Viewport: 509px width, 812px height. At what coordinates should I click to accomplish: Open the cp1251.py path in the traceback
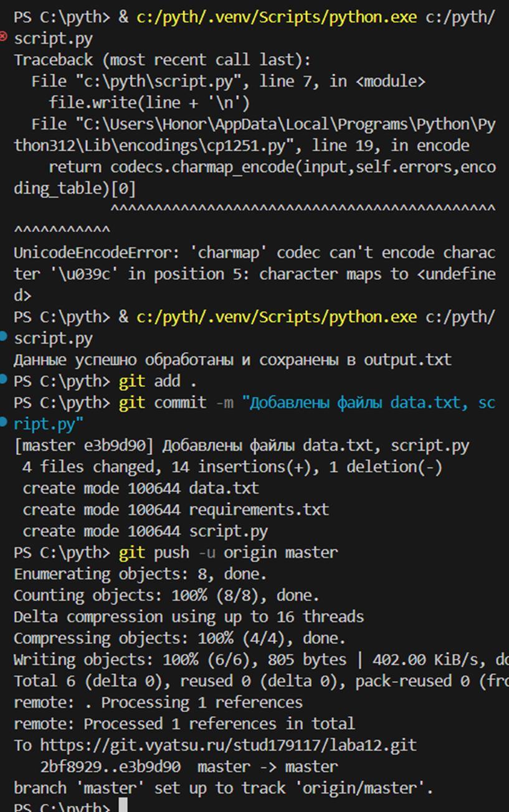click(x=254, y=135)
